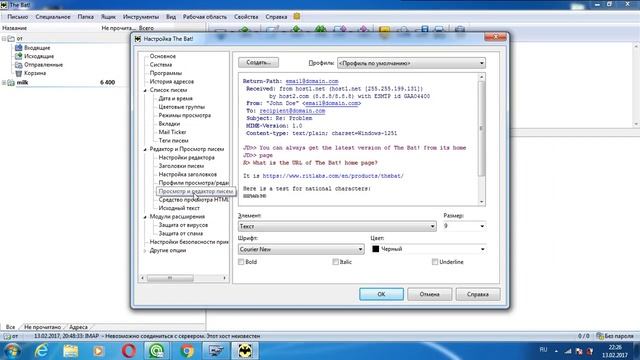Viewport: 640px width, 360px height.
Task: Collapse the Редактор и Просмотр писем node
Action: 145,149
